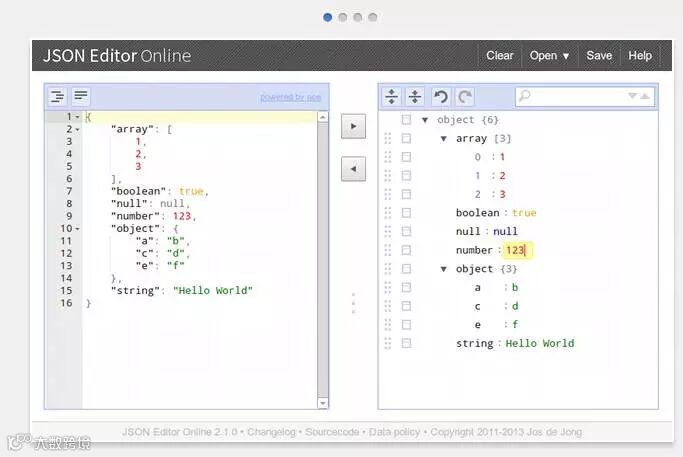Edit the Hello World string value in tree
The height and width of the screenshot is (457, 683).
click(x=540, y=343)
